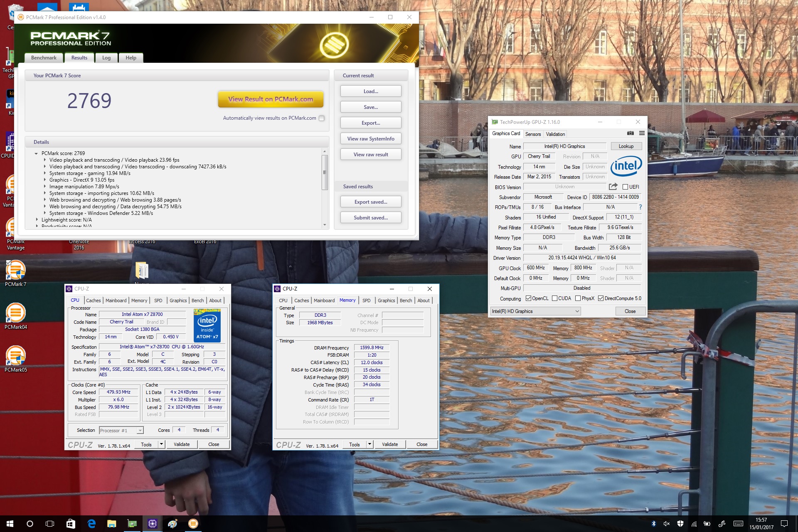Viewport: 798px width, 532px height.
Task: Expand the Video playback 23.96 fps row
Action: coord(45,160)
